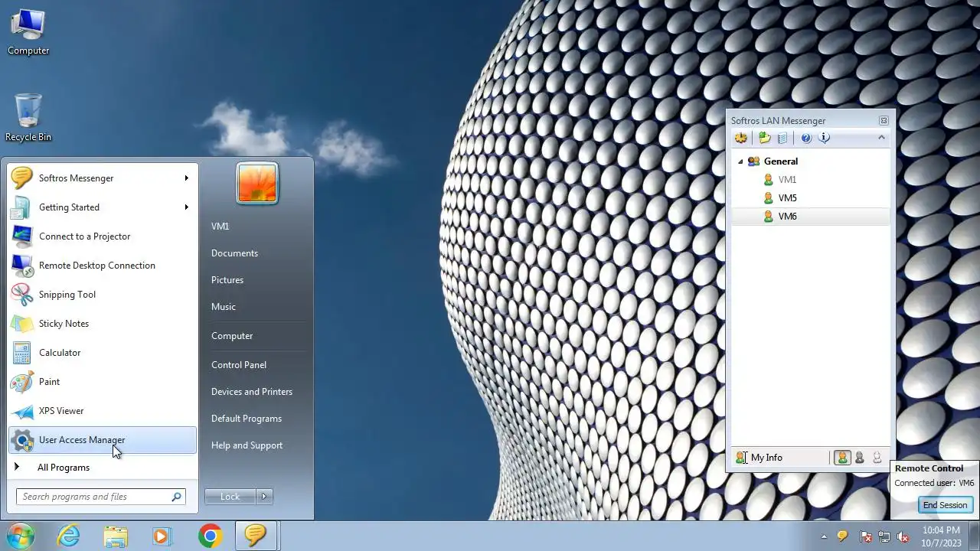Open Windows Explorer from taskbar
This screenshot has height=551, width=980.
point(116,536)
